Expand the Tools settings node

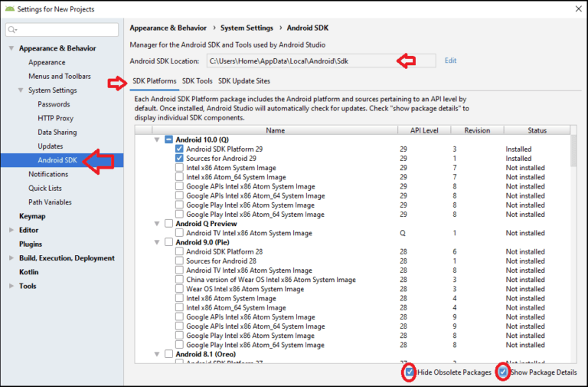pos(11,286)
